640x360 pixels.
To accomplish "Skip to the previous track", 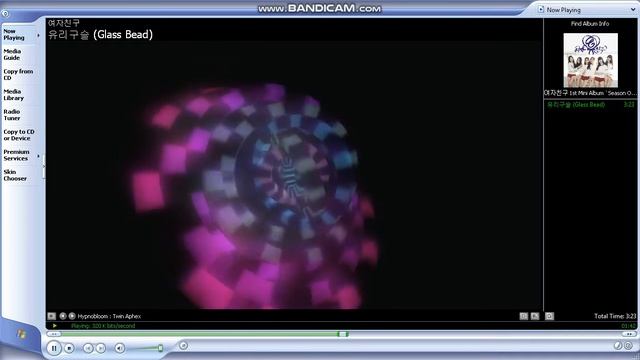I will (x=88, y=348).
